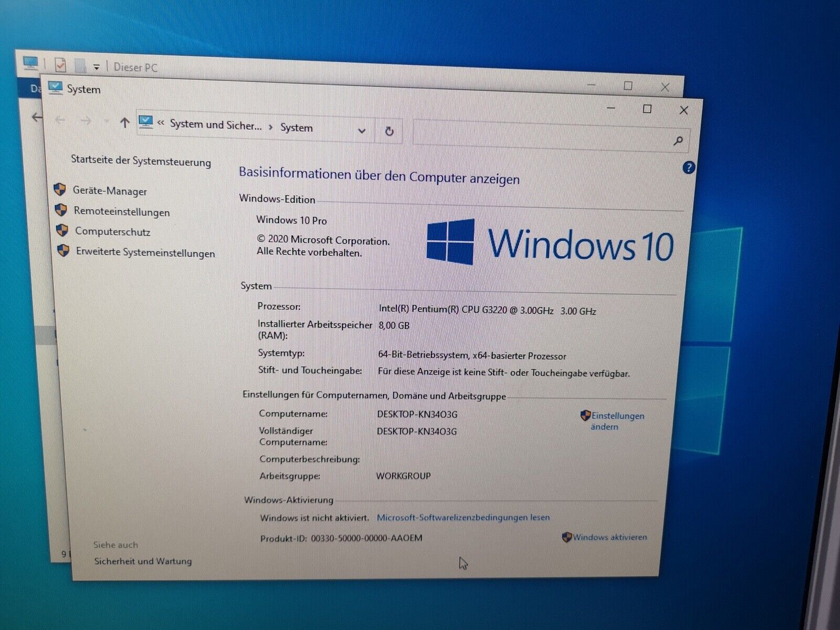Image resolution: width=840 pixels, height=630 pixels.
Task: Expand the address bar history dropdown
Action: [362, 130]
